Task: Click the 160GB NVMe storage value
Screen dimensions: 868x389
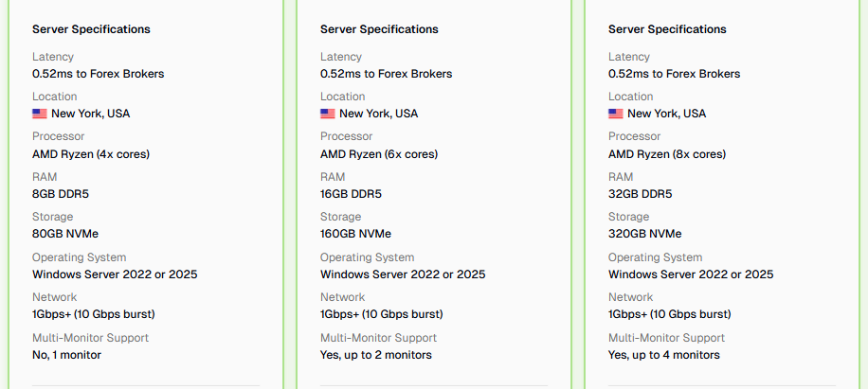Action: coord(356,234)
